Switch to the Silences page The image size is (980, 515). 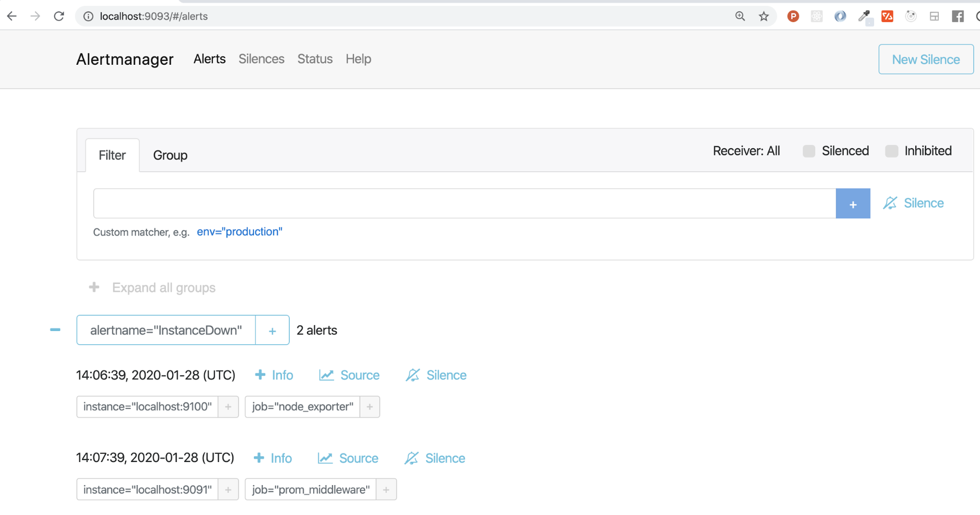[261, 59]
